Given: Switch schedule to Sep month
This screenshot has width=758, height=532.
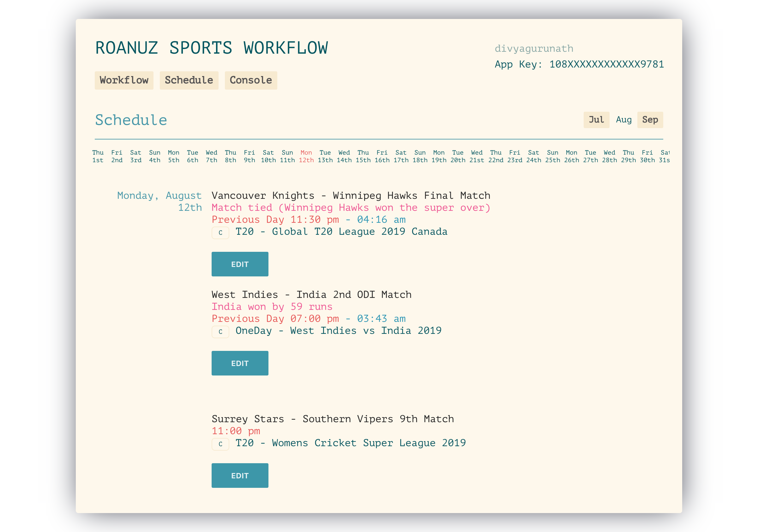Looking at the screenshot, I should pyautogui.click(x=650, y=120).
